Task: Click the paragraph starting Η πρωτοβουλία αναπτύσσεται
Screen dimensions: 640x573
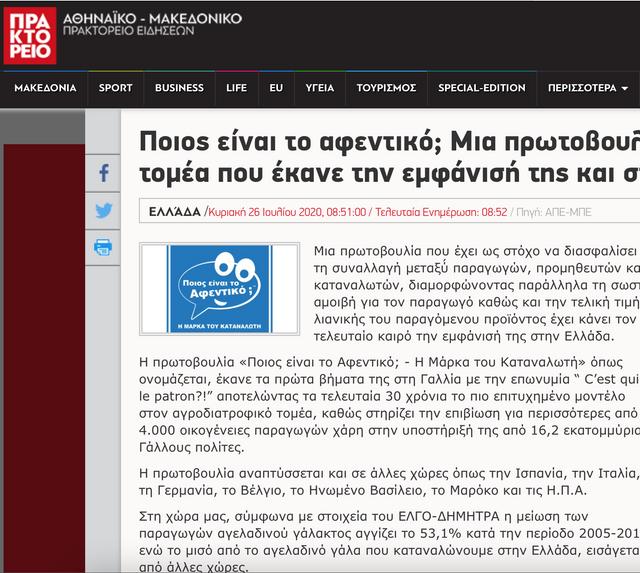Action: click(x=389, y=482)
